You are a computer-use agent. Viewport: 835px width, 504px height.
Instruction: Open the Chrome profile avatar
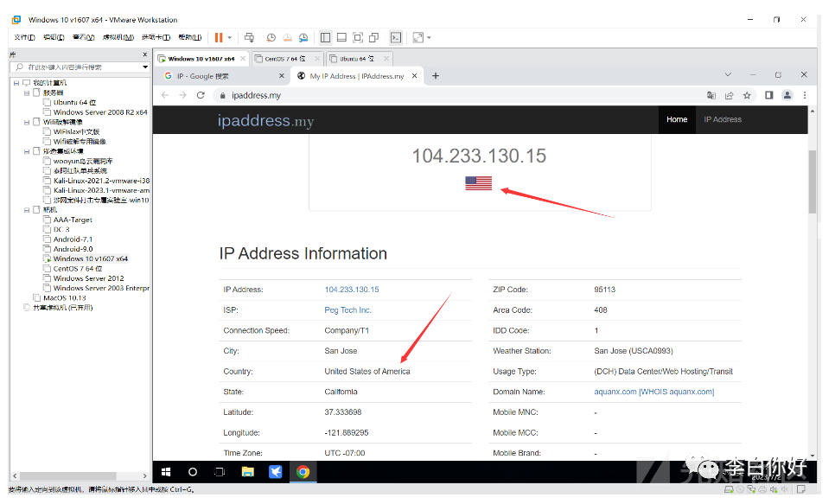787,95
